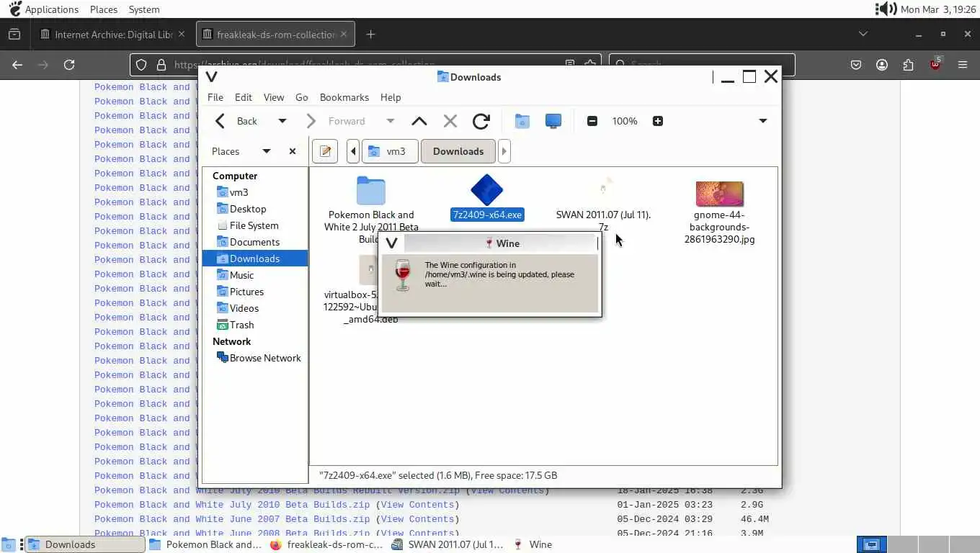Click the Firefox back arrow
This screenshot has height=553, width=980.
[x=17, y=65]
